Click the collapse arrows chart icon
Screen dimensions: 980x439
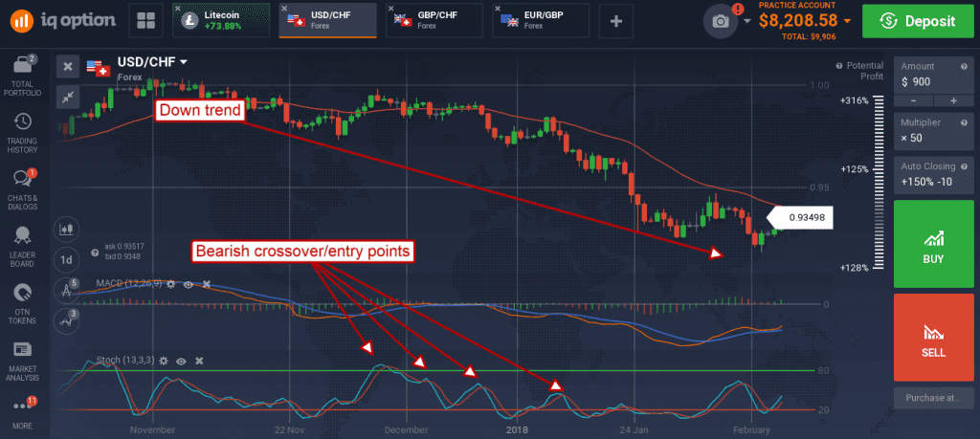[68, 97]
